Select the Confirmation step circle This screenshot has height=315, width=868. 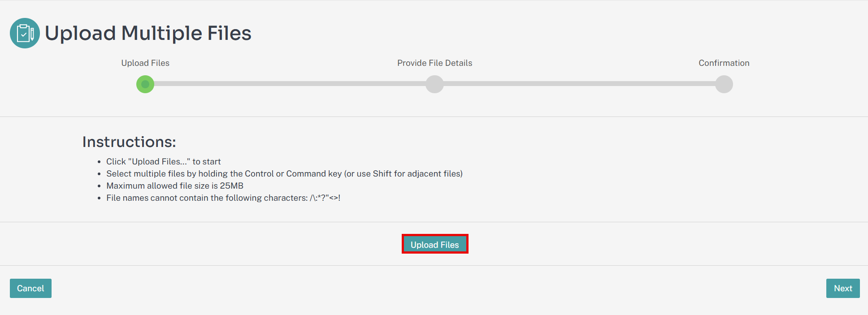724,84
